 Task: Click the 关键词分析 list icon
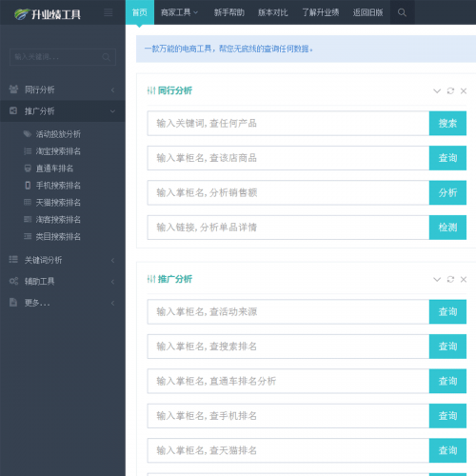tap(13, 260)
